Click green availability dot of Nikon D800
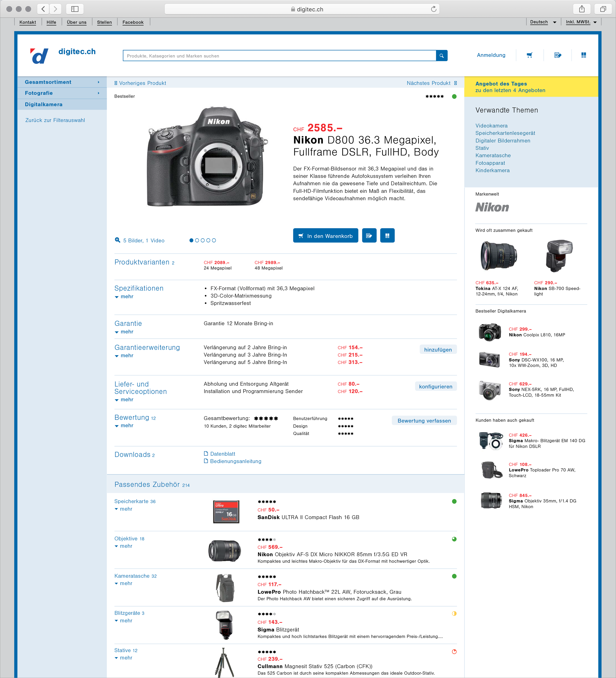The image size is (616, 678). (454, 96)
